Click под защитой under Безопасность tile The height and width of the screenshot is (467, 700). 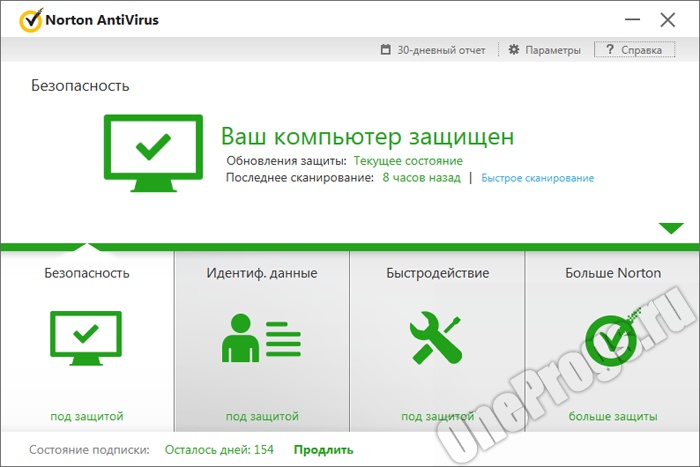click(87, 416)
